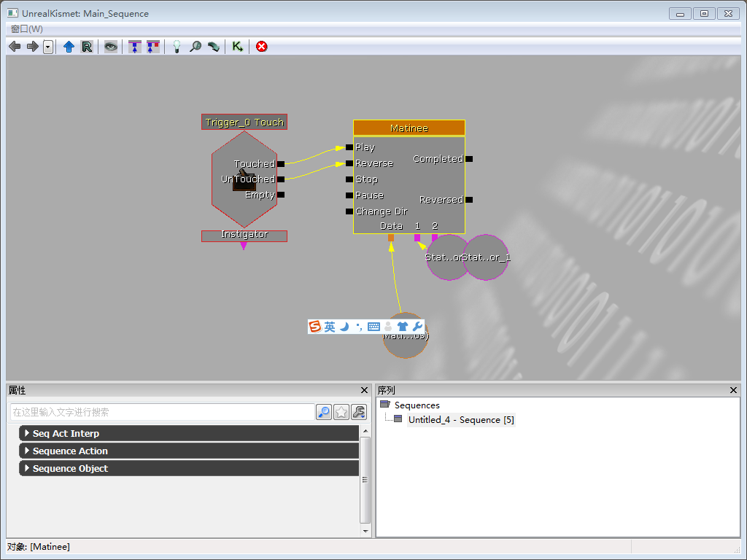The image size is (747, 560).
Task: Click the R rename sequence icon
Action: click(x=87, y=47)
